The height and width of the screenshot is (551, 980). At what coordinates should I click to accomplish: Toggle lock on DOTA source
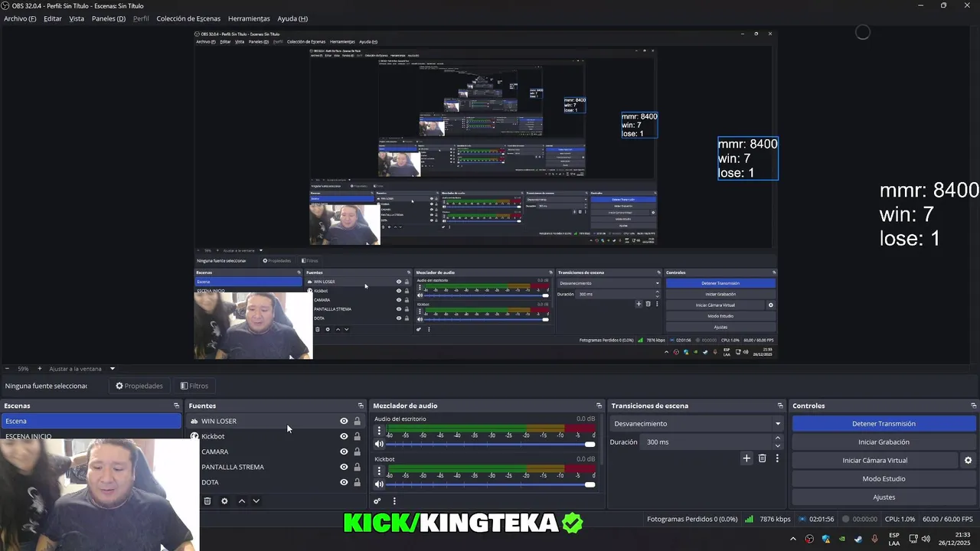(357, 482)
